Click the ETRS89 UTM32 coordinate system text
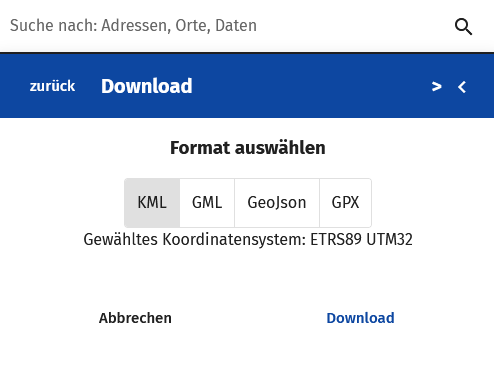Image resolution: width=494 pixels, height=365 pixels. click(x=361, y=239)
